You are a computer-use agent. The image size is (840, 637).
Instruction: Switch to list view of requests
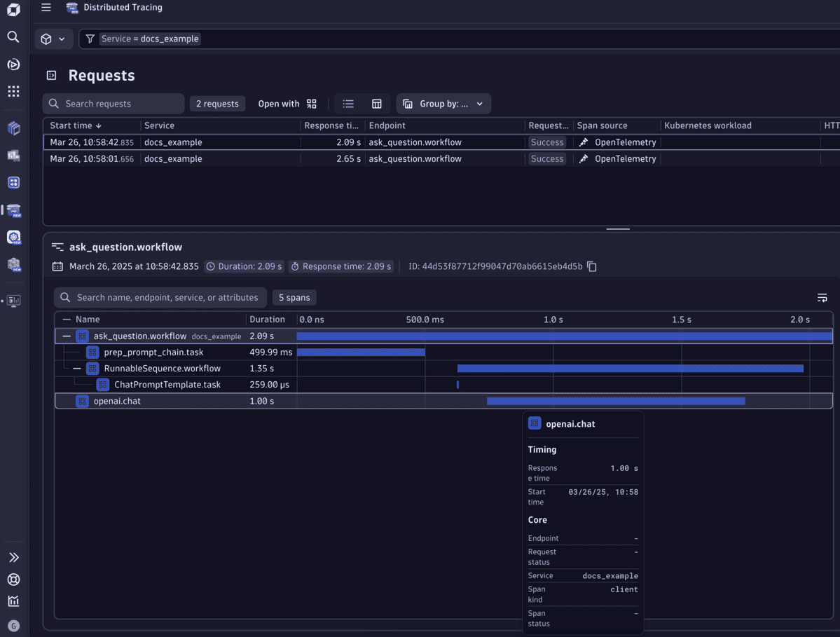[348, 103]
